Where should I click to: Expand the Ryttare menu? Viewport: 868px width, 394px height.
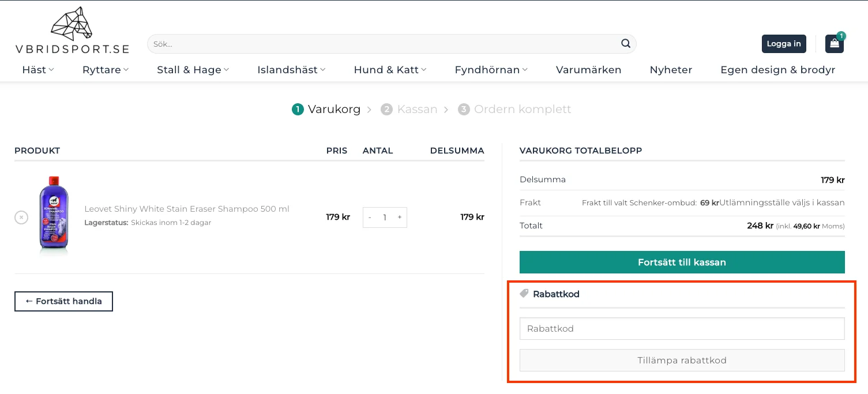point(106,70)
